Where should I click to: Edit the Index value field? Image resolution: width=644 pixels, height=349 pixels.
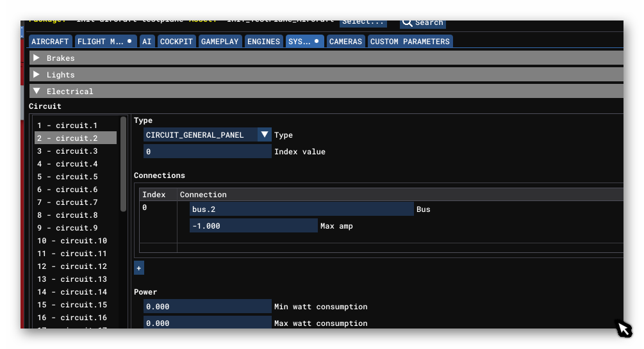(208, 152)
